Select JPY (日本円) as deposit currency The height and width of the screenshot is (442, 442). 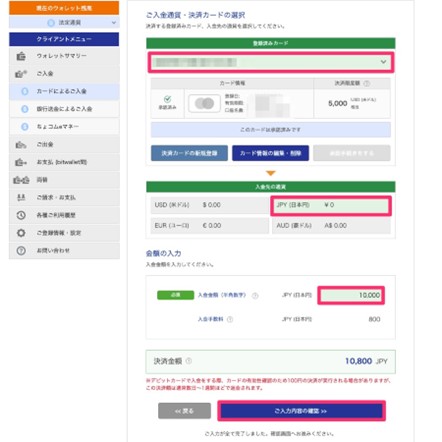[331, 206]
